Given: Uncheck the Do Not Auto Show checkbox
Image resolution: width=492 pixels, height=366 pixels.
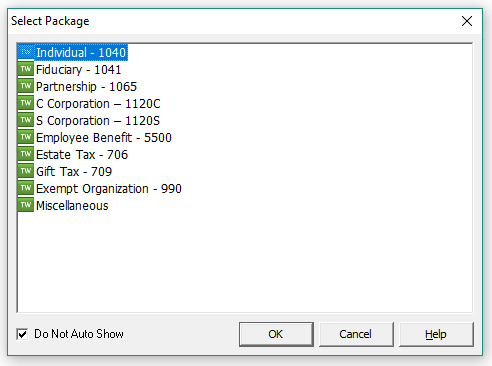Looking at the screenshot, I should (x=22, y=334).
